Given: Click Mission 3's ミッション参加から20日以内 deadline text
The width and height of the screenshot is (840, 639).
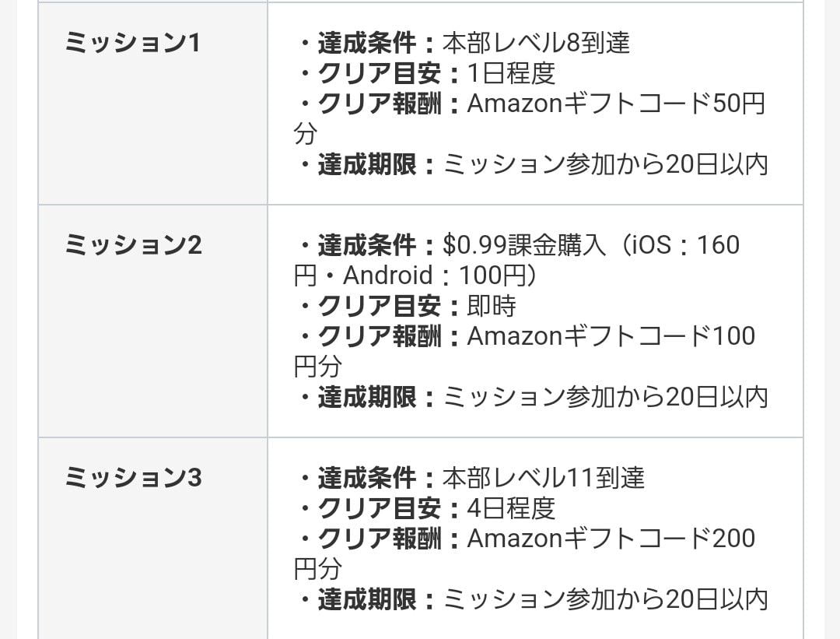Looking at the screenshot, I should (605, 599).
